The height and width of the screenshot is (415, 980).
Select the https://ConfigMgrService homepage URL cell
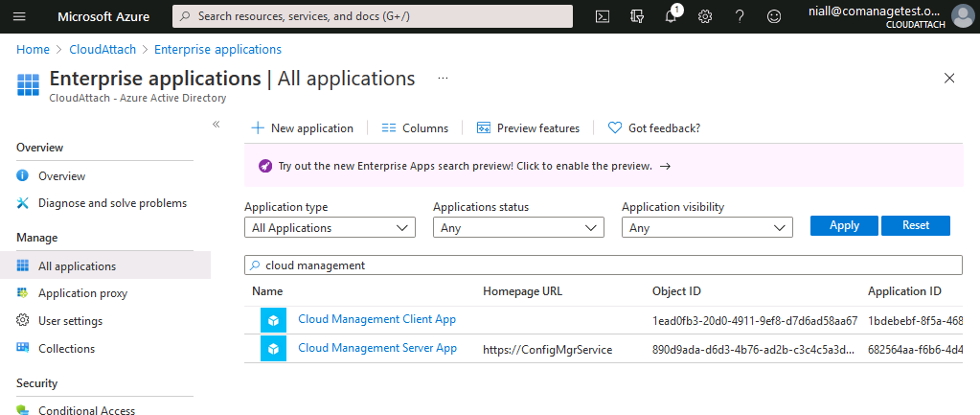[x=548, y=350]
